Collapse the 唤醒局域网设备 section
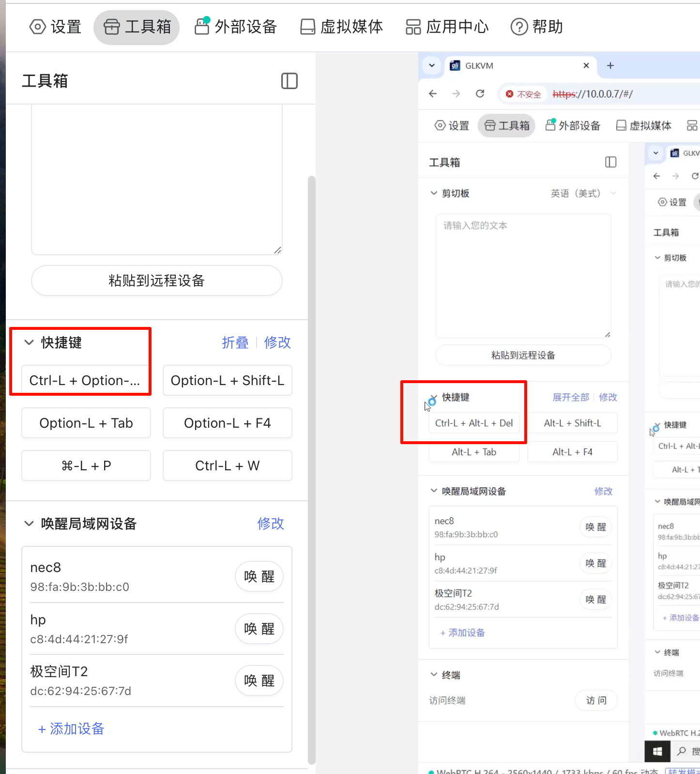Screen dimensions: 700x774 coord(29,524)
